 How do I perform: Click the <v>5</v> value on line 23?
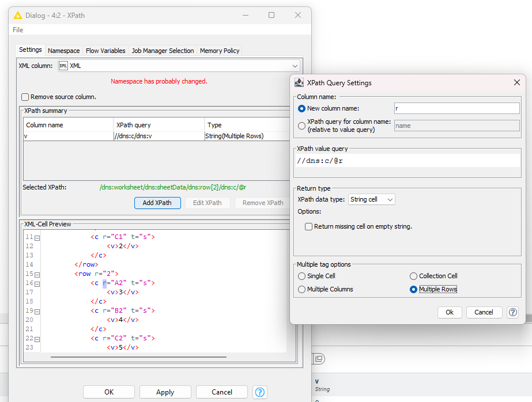point(123,348)
